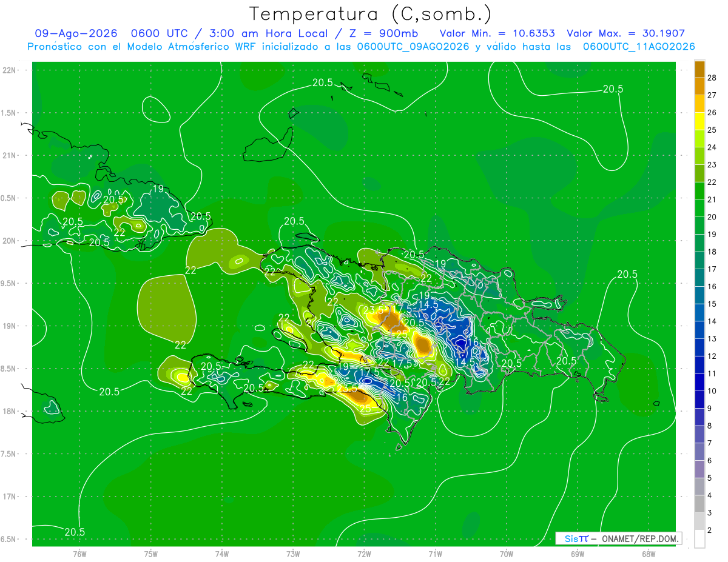Click legend value 9 on color scale

pyautogui.click(x=710, y=409)
